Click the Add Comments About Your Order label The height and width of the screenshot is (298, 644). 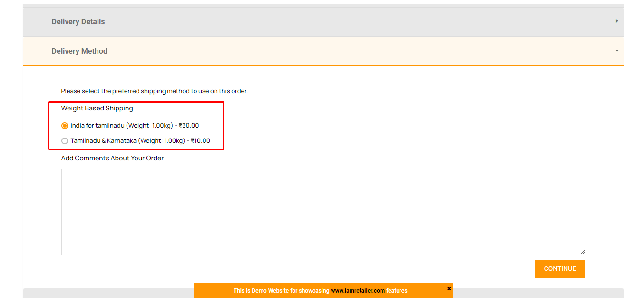pyautogui.click(x=112, y=158)
